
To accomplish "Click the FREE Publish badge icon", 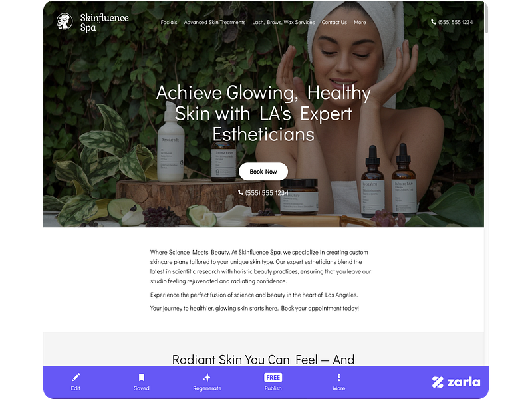I will 273,377.
